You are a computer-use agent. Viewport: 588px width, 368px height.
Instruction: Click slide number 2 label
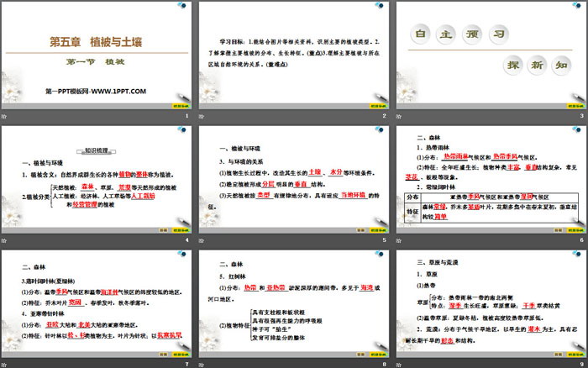pos(385,116)
